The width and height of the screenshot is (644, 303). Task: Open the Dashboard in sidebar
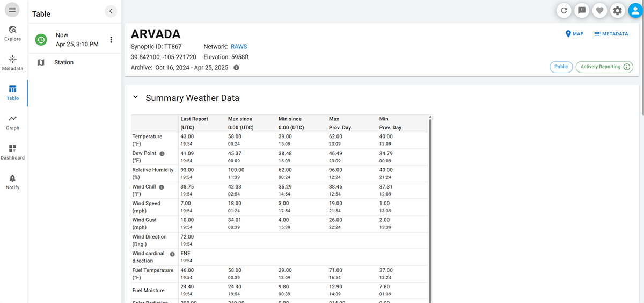coord(12,152)
